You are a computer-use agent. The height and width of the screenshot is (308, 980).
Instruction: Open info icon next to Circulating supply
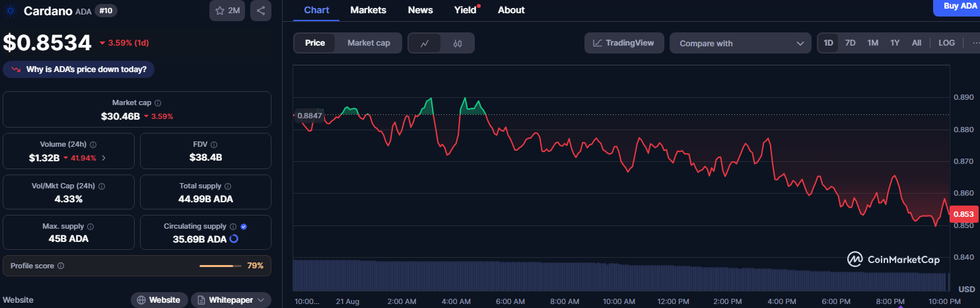click(x=233, y=227)
